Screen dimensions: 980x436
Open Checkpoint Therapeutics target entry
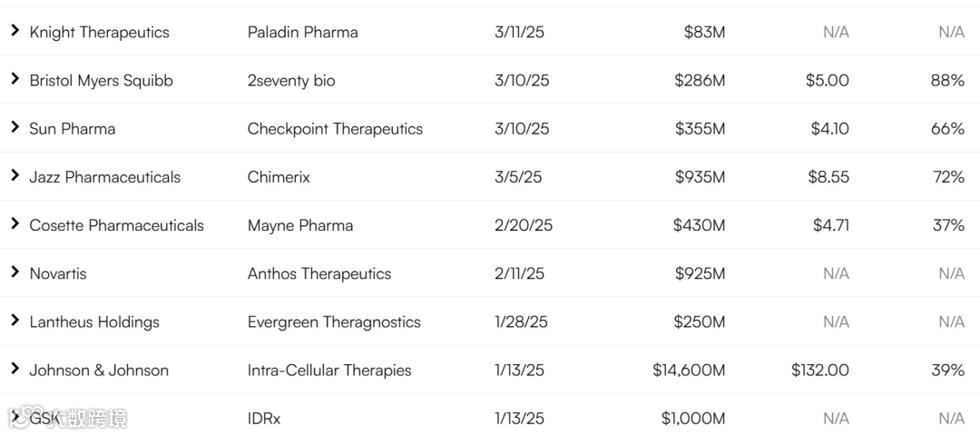335,129
